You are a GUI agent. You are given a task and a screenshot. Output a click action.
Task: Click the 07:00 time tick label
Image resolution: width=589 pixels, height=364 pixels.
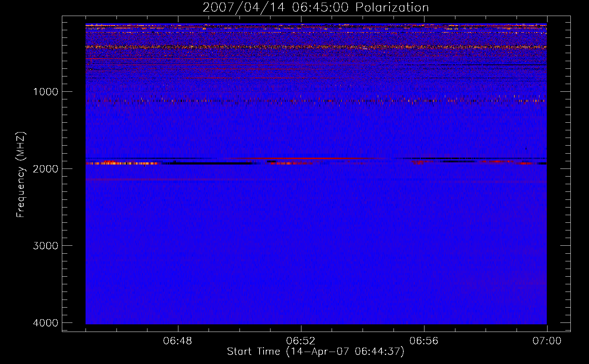click(547, 341)
